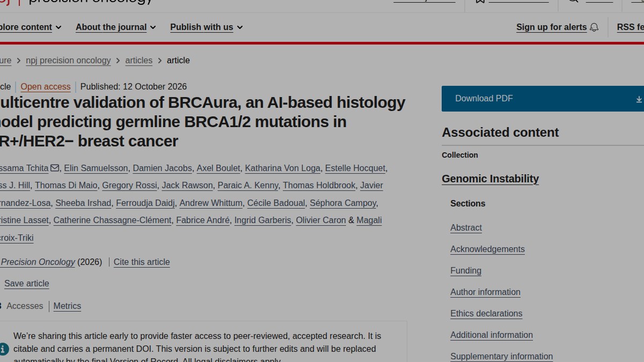
Task: Expand the Explore content dropdown
Action: pos(31,27)
